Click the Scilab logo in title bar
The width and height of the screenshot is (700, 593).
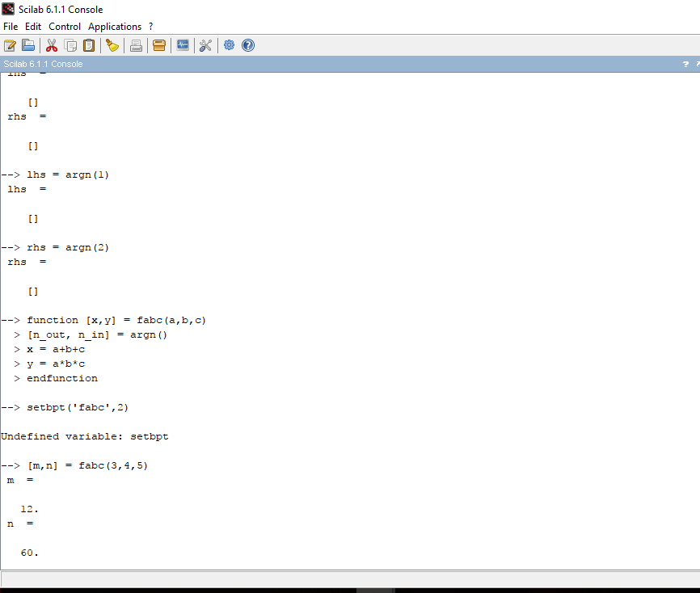click(8, 9)
